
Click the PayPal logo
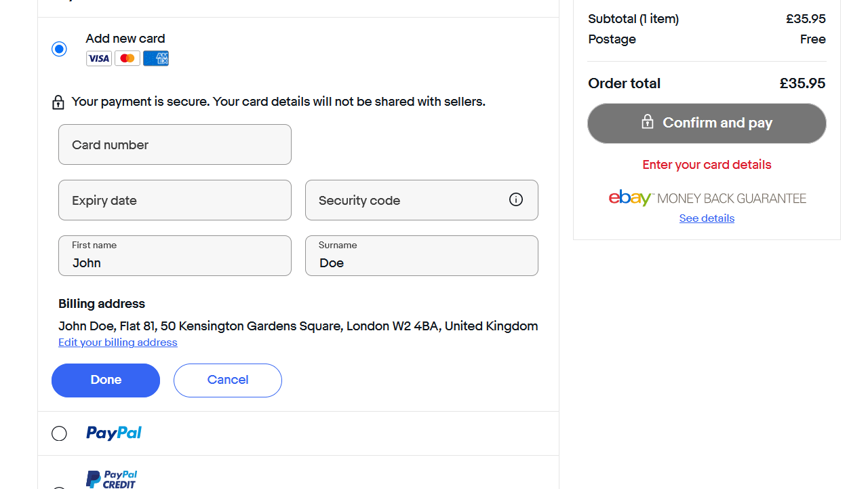113,433
